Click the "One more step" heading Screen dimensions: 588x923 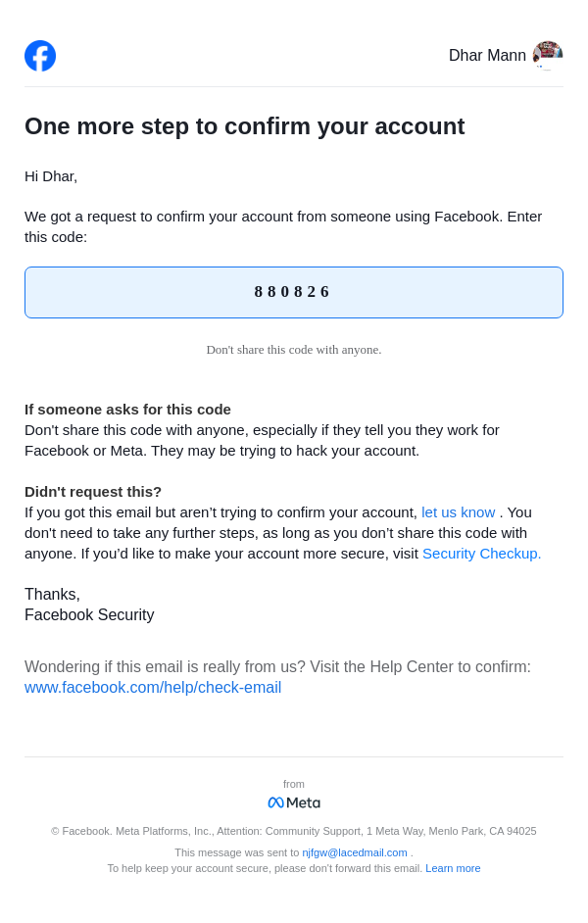[x=244, y=126]
